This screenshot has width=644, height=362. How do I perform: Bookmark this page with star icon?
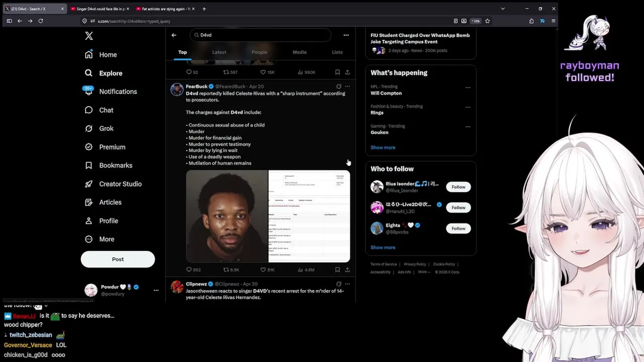[x=488, y=21]
